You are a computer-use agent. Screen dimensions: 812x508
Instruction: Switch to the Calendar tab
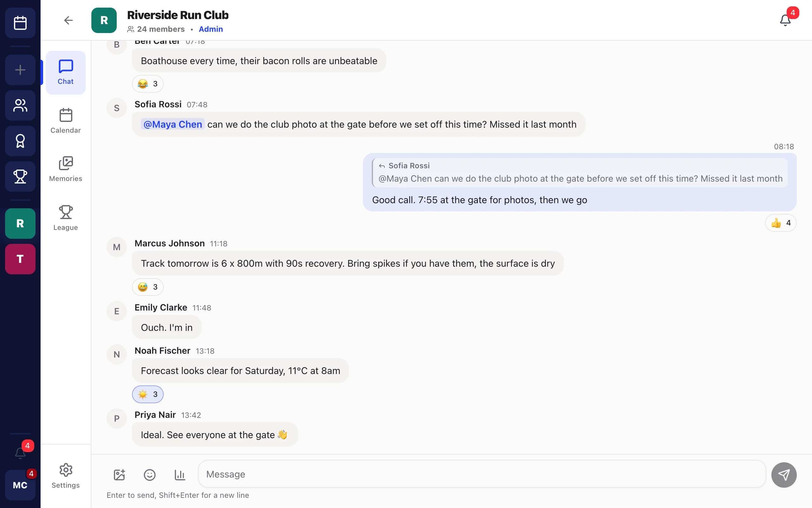(65, 121)
